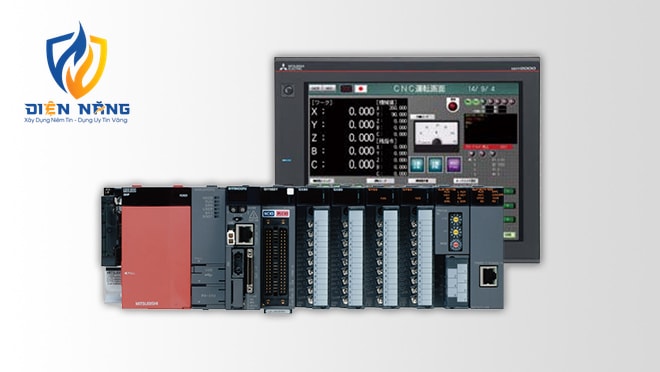660x372 pixels.
Task: Click the 40-pin connector on the I/O module
Action: (x=276, y=261)
